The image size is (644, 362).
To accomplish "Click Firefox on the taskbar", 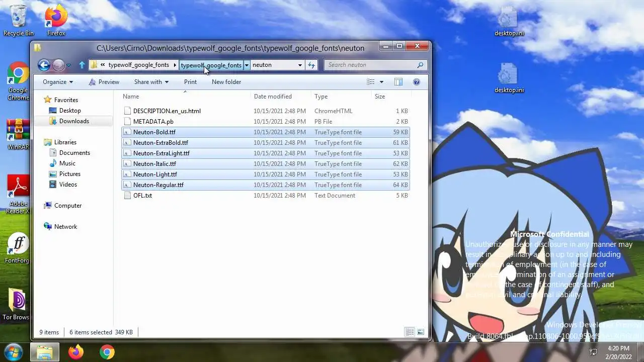I will (x=76, y=352).
